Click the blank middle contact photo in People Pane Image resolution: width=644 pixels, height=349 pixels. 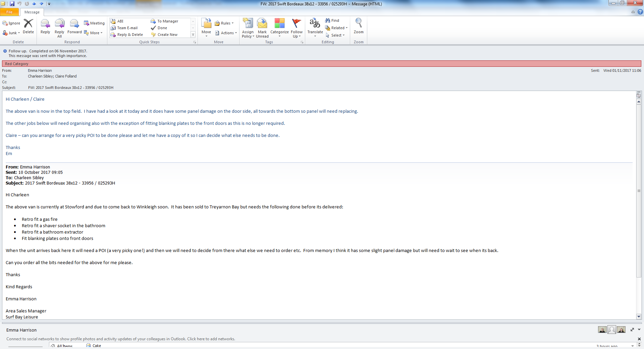tap(612, 330)
